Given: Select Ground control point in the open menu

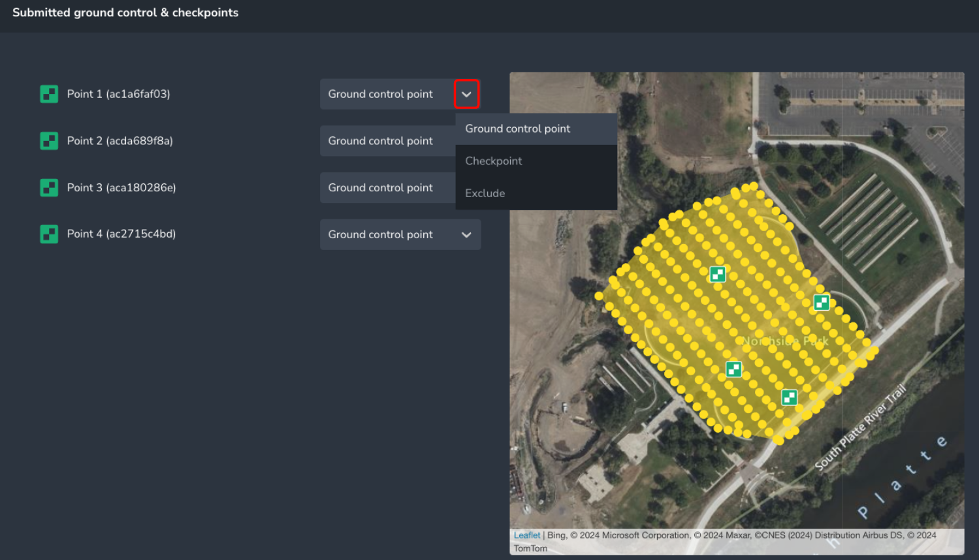Looking at the screenshot, I should click(517, 129).
